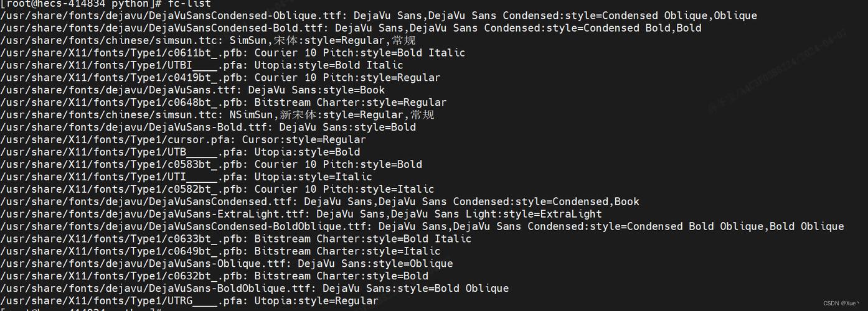This screenshot has height=311, width=868.
Task: Click the c0419bt_.pfb Courier Regular line
Action: click(x=220, y=78)
